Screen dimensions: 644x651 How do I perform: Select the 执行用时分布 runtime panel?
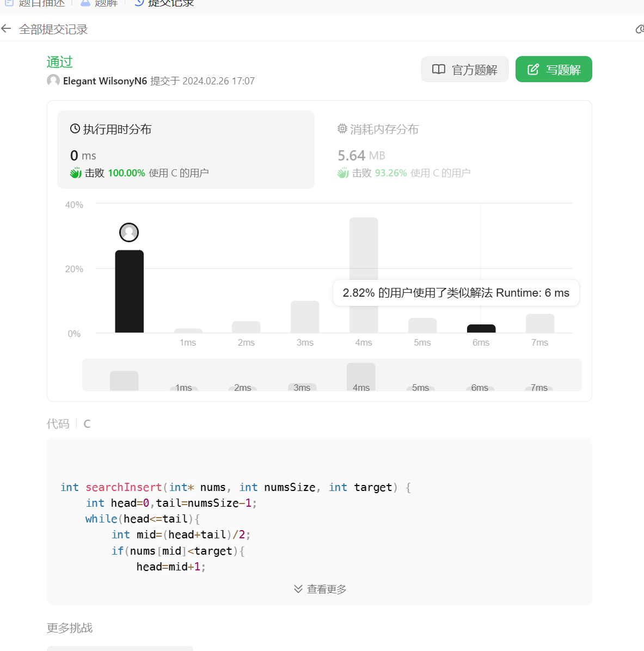click(x=186, y=150)
